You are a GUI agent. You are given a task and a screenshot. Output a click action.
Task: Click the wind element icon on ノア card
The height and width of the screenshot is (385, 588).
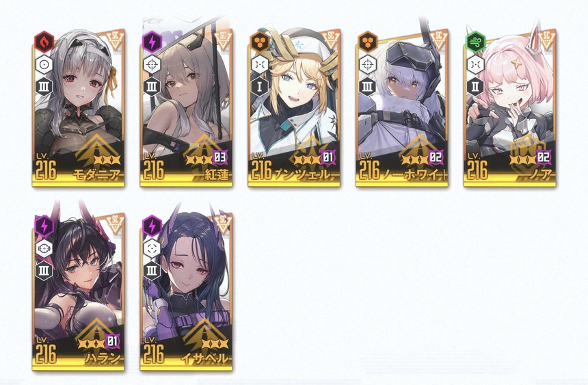point(475,42)
